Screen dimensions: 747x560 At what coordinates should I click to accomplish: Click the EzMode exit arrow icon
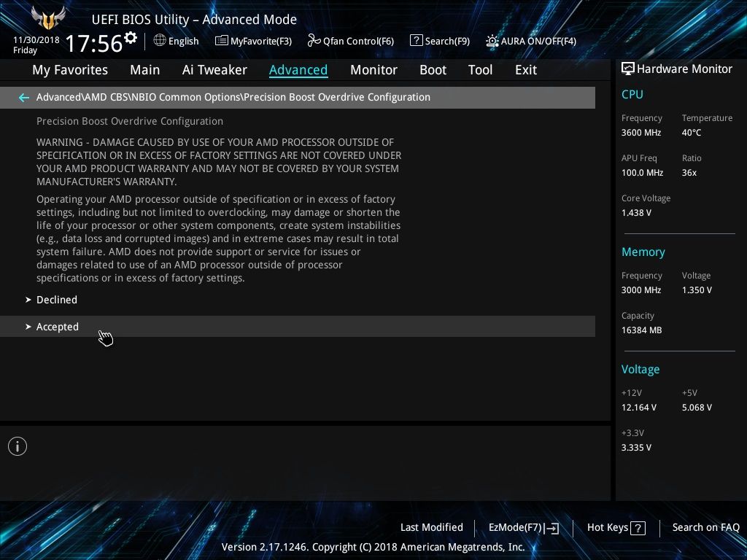[x=551, y=528]
